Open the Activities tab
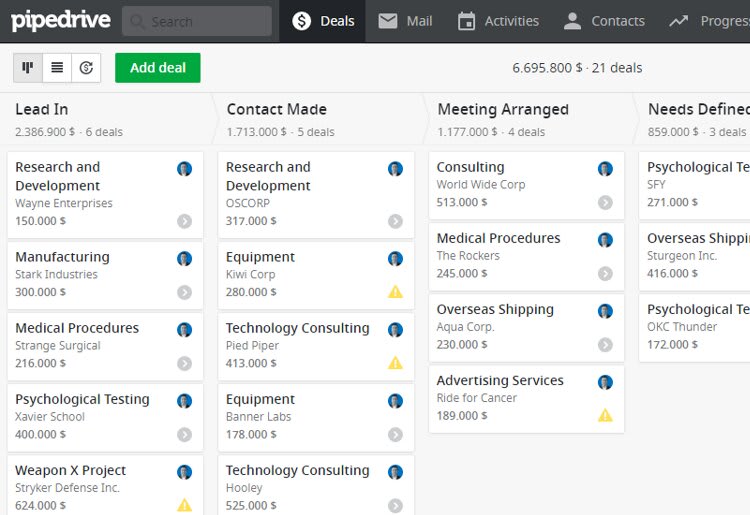Viewport: 750px width, 515px height. (498, 21)
